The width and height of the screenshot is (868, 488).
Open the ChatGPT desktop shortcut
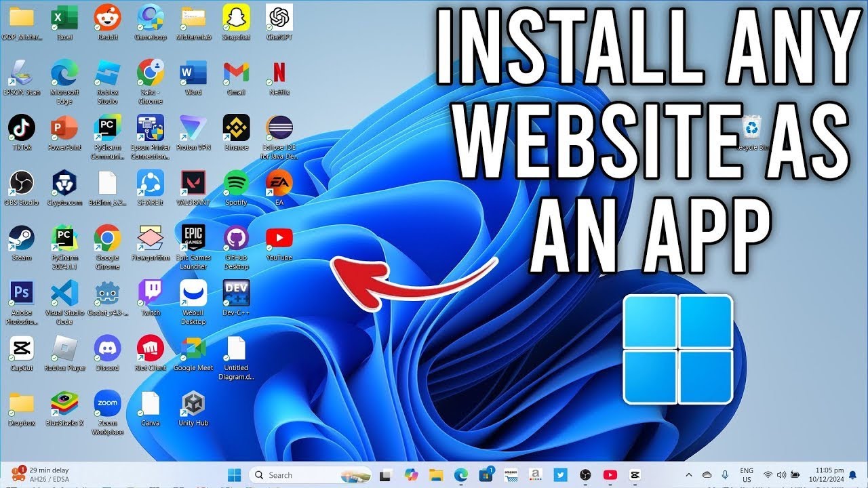pyautogui.click(x=279, y=22)
